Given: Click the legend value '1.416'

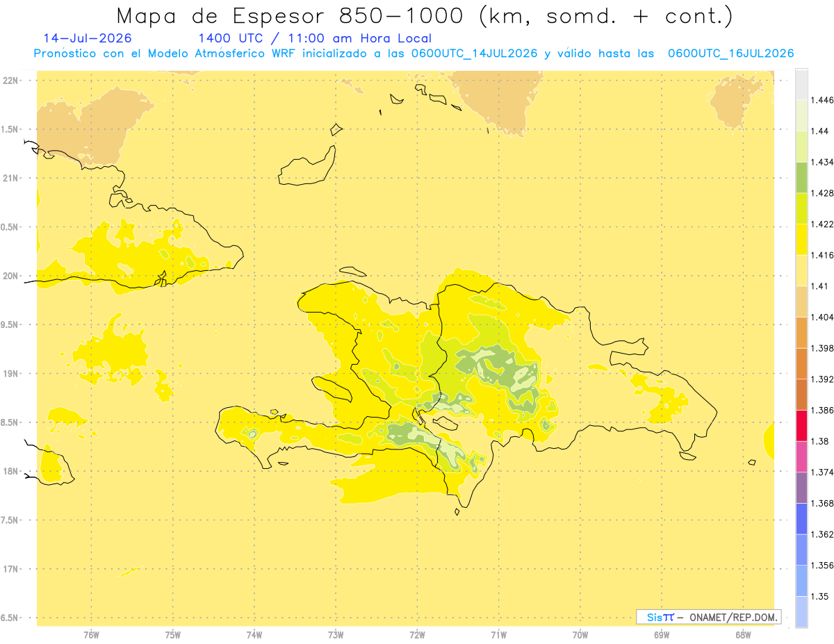Looking at the screenshot, I should tap(822, 255).
